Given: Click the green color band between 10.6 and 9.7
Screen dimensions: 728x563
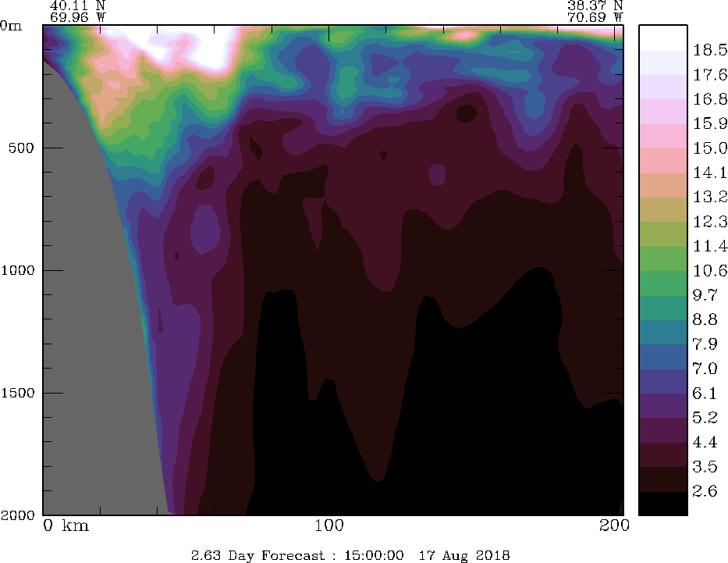Looking at the screenshot, I should click(x=663, y=283).
